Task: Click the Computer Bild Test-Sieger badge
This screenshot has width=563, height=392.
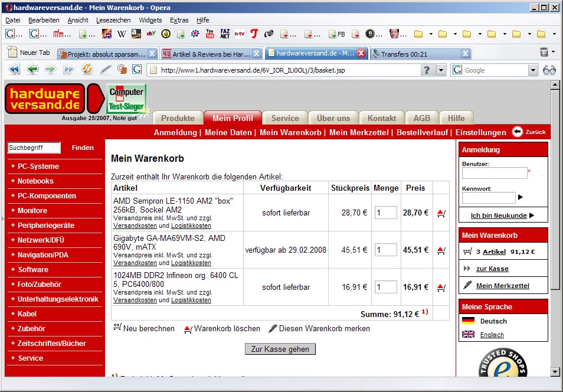Action: point(126,99)
